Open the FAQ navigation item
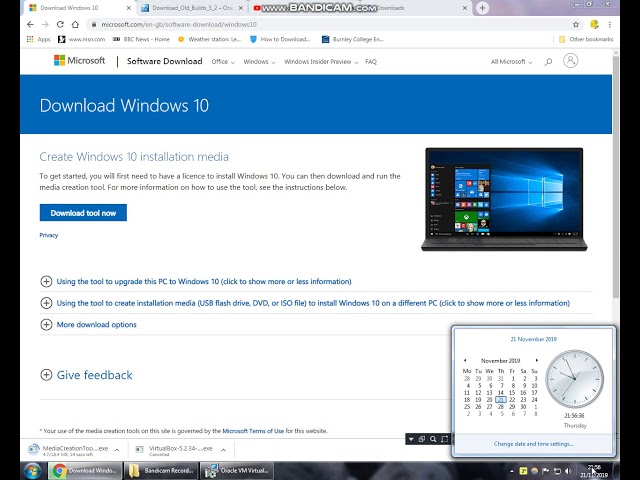Viewport: 640px width, 480px height. pos(371,62)
